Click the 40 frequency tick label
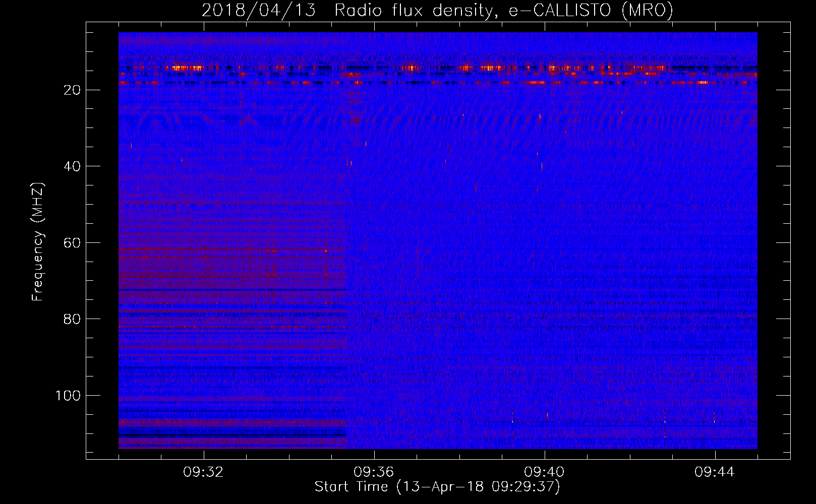 pos(73,166)
